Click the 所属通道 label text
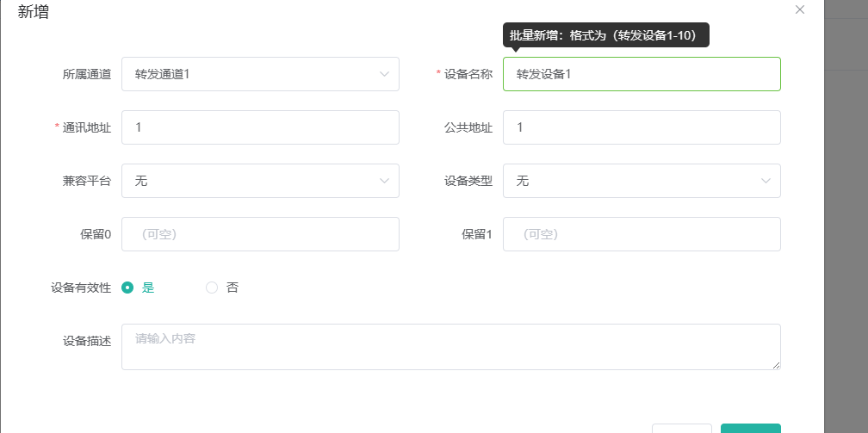The image size is (868, 433). pos(87,74)
